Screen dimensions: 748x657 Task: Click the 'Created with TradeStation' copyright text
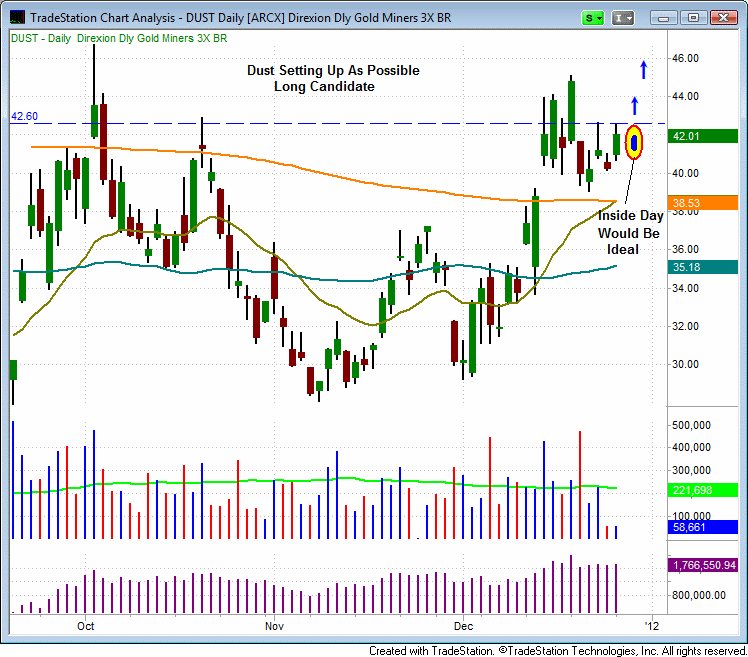pyautogui.click(x=558, y=650)
